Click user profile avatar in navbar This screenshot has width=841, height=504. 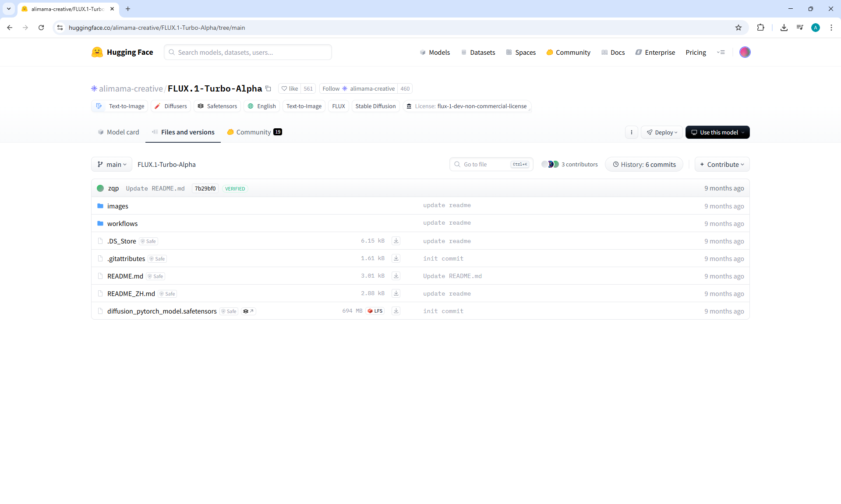745,52
